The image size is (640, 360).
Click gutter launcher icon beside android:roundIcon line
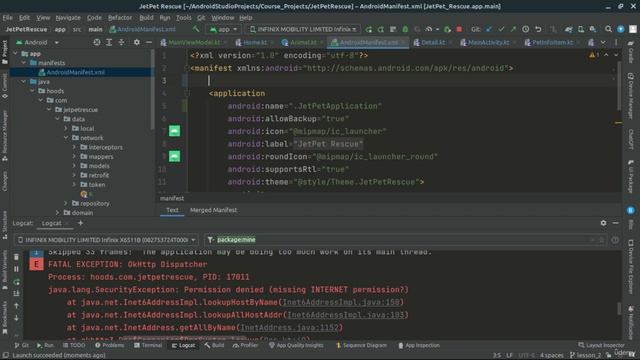click(174, 156)
